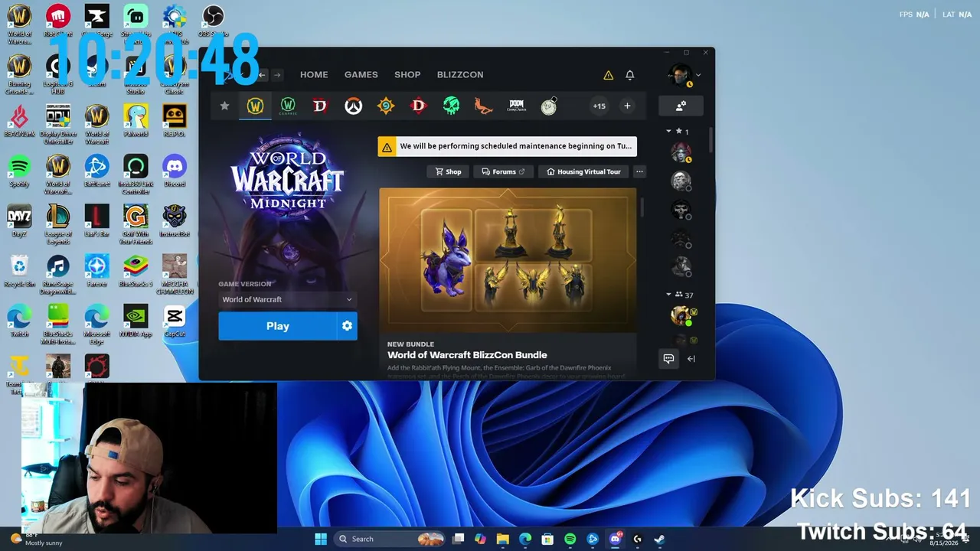Start the Housing Virtual Tour
The height and width of the screenshot is (551, 980).
tap(584, 171)
